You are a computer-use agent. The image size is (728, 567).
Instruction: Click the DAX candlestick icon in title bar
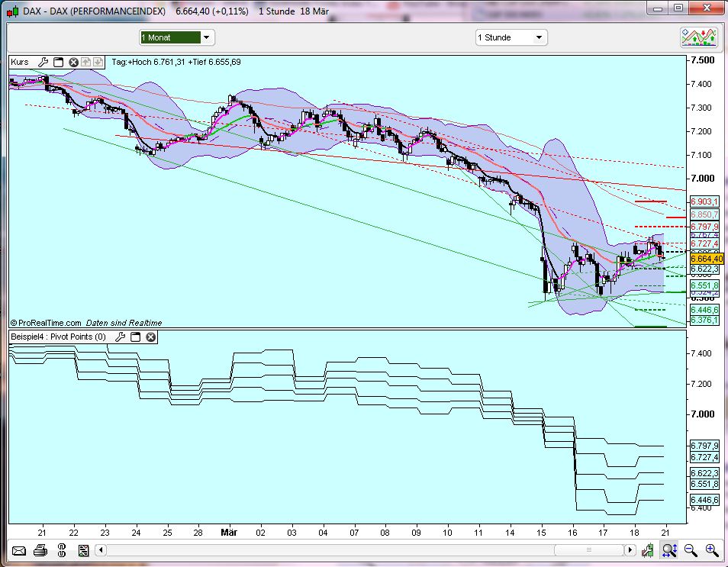13,11
